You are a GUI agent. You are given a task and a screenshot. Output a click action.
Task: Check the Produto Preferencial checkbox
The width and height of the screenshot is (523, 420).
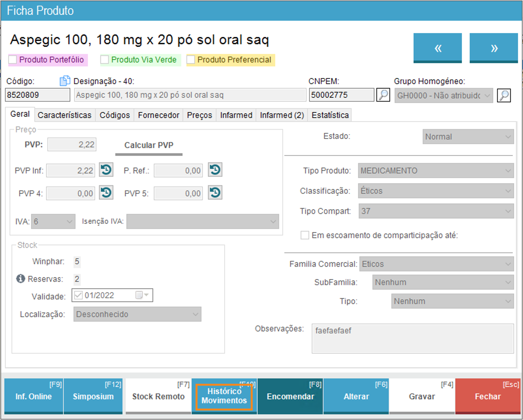point(191,60)
